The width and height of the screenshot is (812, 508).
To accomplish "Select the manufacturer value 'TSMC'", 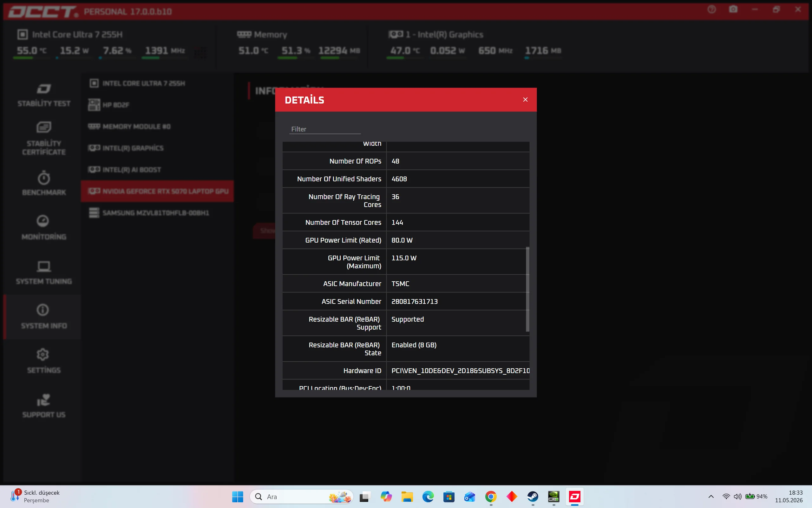I will tap(400, 284).
